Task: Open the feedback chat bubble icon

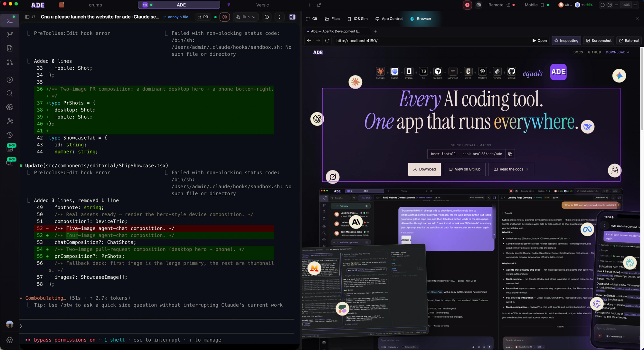Action: coord(602,5)
